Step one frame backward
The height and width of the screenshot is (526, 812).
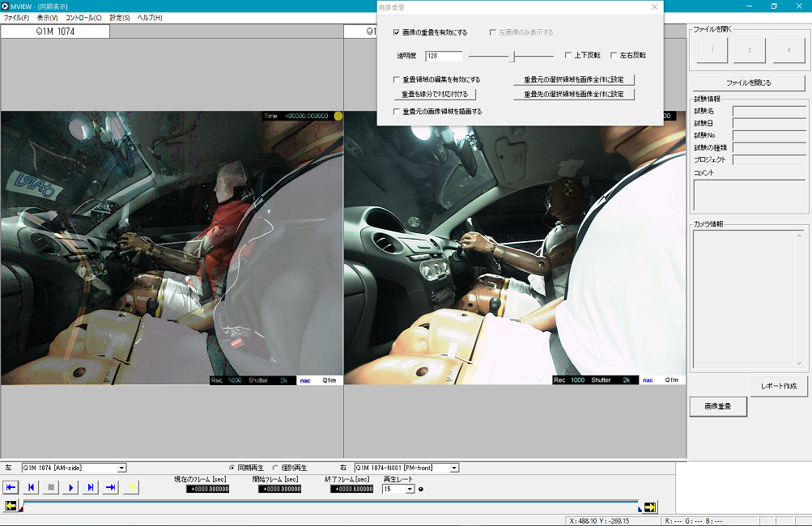tap(31, 487)
